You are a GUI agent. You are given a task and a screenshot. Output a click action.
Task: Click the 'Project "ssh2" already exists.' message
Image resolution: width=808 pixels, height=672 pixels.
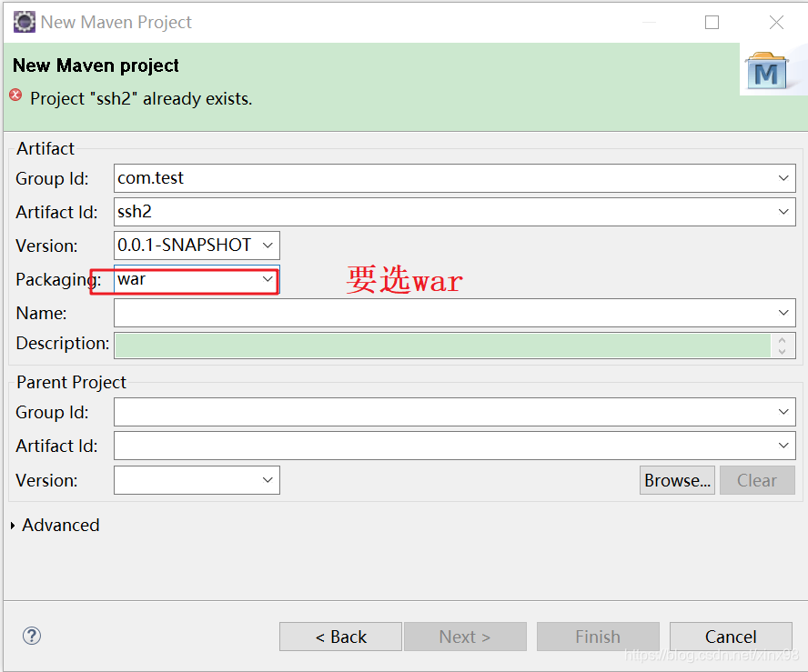[141, 98]
